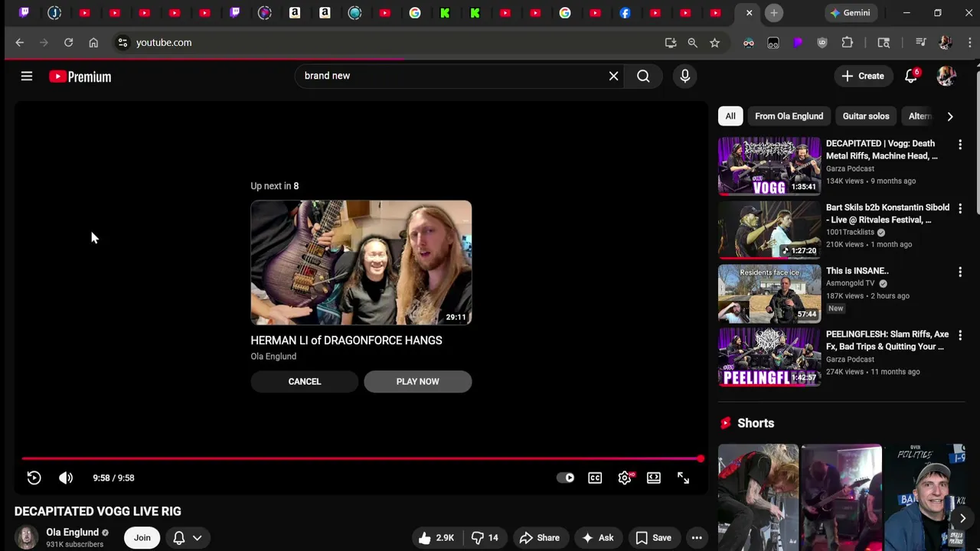Screen dimensions: 980x551
Task: Select the Guitar solos chip
Action: click(866, 116)
